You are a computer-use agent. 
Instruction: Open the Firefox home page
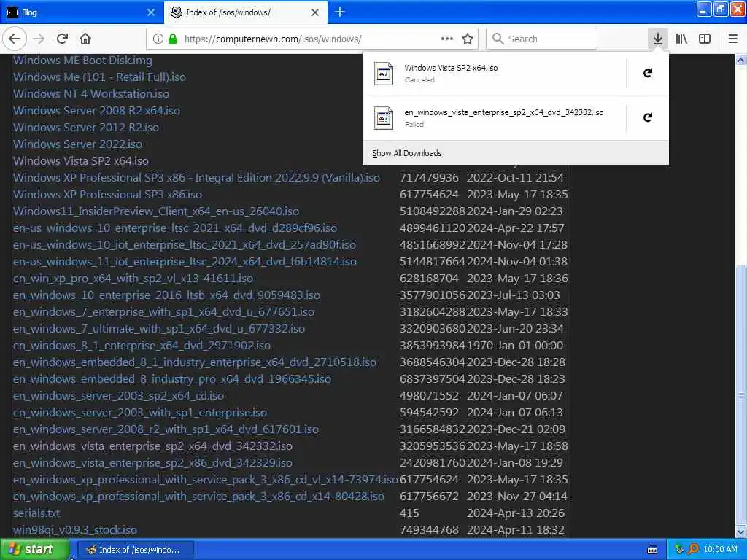85,39
